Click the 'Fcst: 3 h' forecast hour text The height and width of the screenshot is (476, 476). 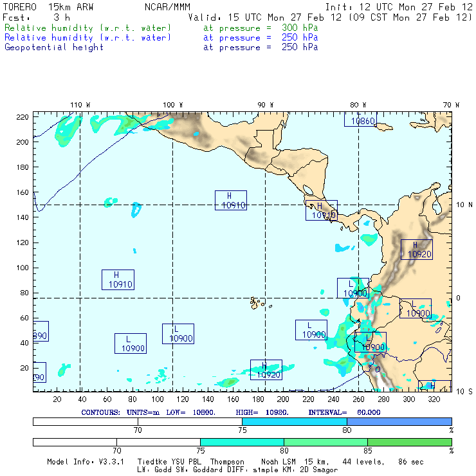(37, 17)
